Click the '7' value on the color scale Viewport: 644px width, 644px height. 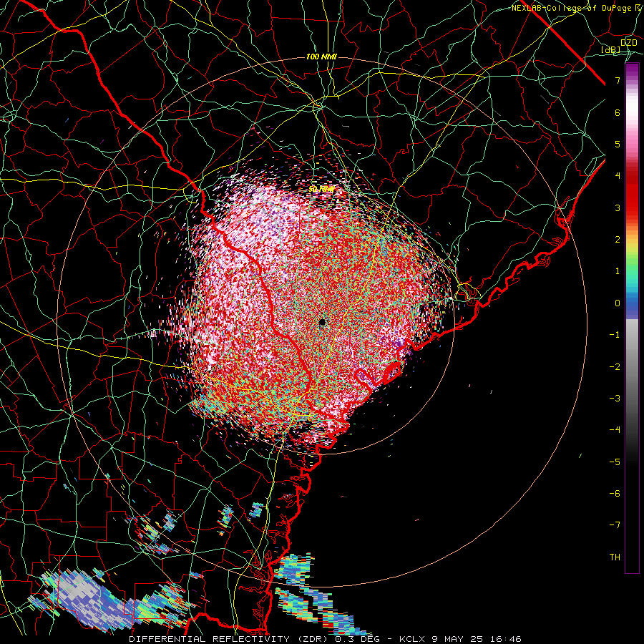(x=618, y=80)
